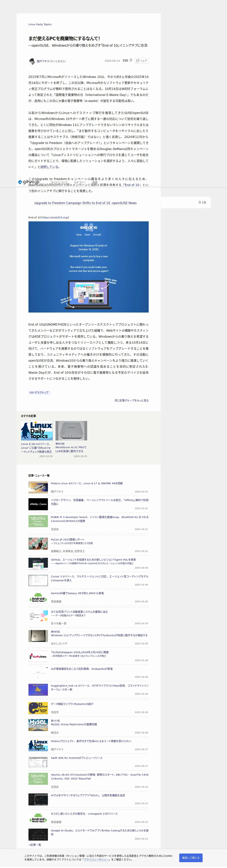Viewport: 227px width, 868px height.
Task: Click the lightbulb like icon beside 595
Action: 131,61
